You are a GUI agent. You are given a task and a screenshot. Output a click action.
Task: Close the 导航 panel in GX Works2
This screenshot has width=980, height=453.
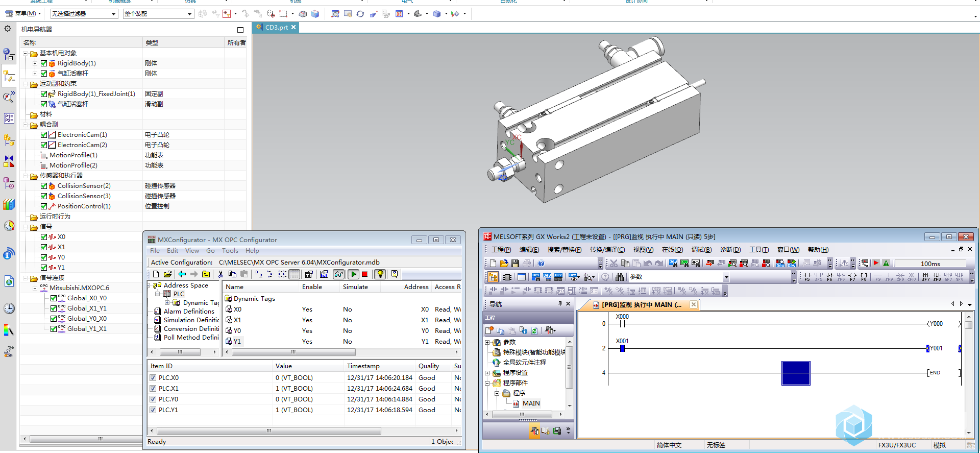tap(568, 304)
